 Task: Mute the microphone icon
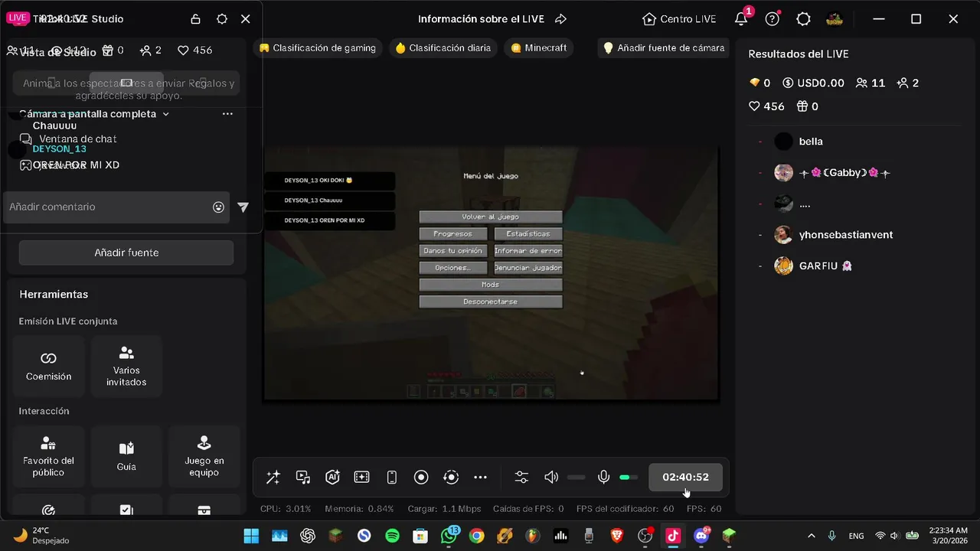tap(604, 478)
